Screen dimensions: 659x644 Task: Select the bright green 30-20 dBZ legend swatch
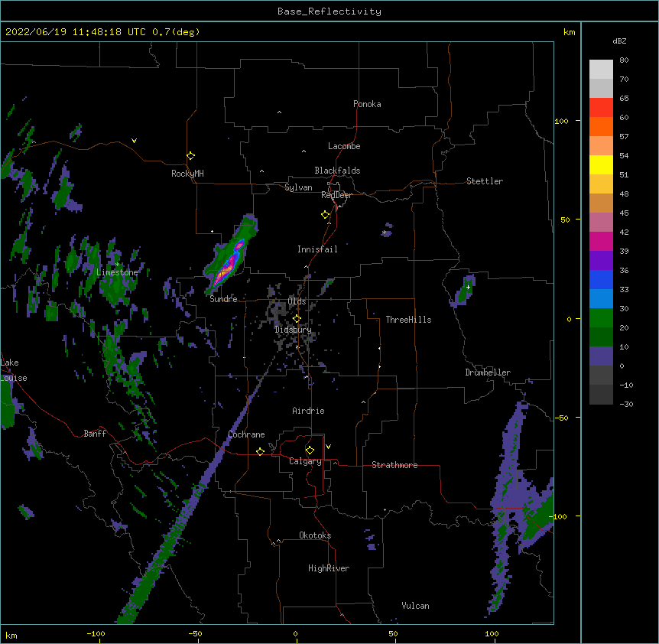click(x=601, y=318)
